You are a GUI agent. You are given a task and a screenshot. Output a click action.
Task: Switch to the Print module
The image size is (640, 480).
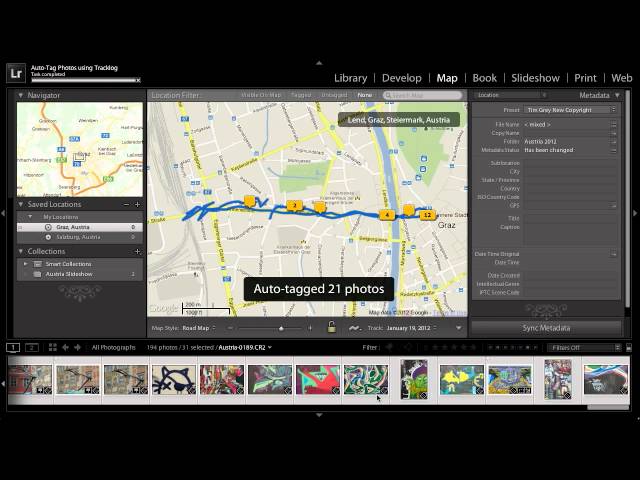(x=585, y=78)
